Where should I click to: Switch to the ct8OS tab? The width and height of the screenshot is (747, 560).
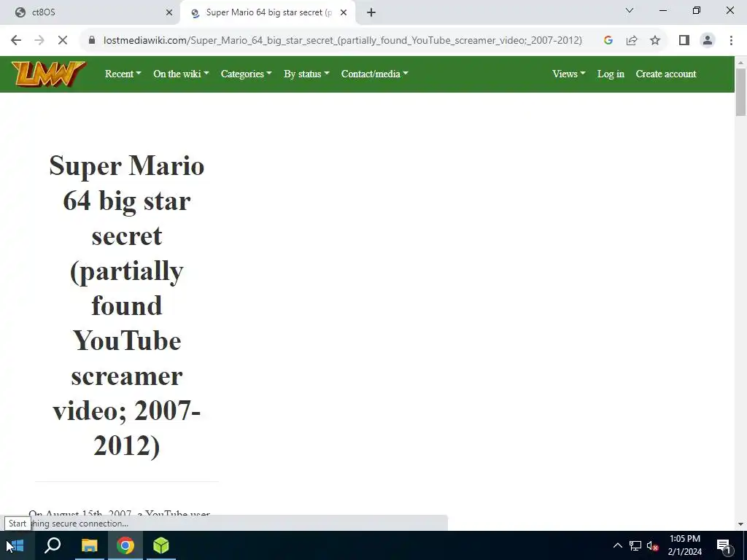pyautogui.click(x=90, y=13)
